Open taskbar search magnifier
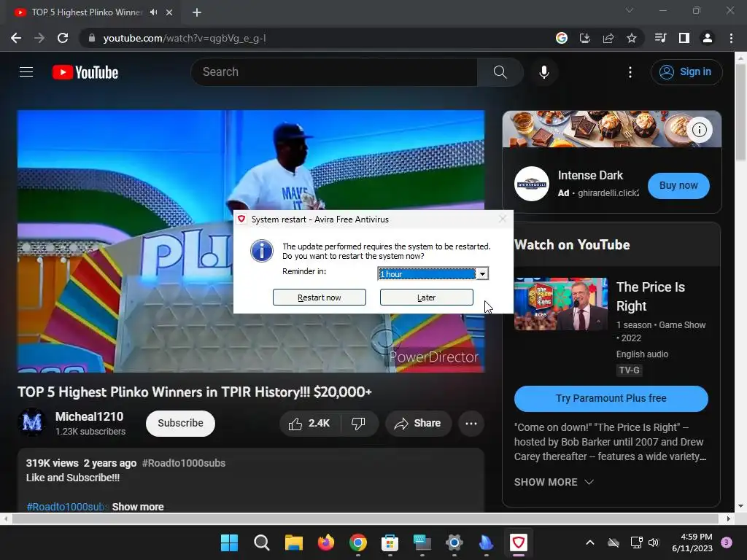 tap(262, 542)
